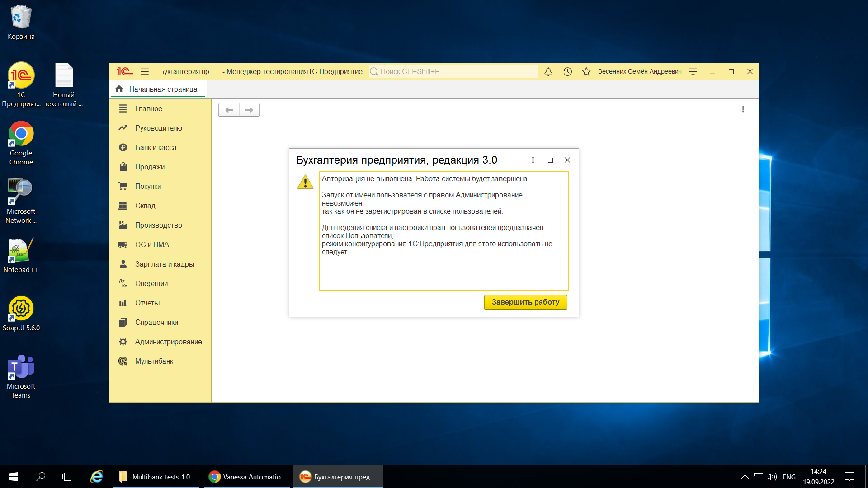Click Завершить работу button in dialog

526,301
